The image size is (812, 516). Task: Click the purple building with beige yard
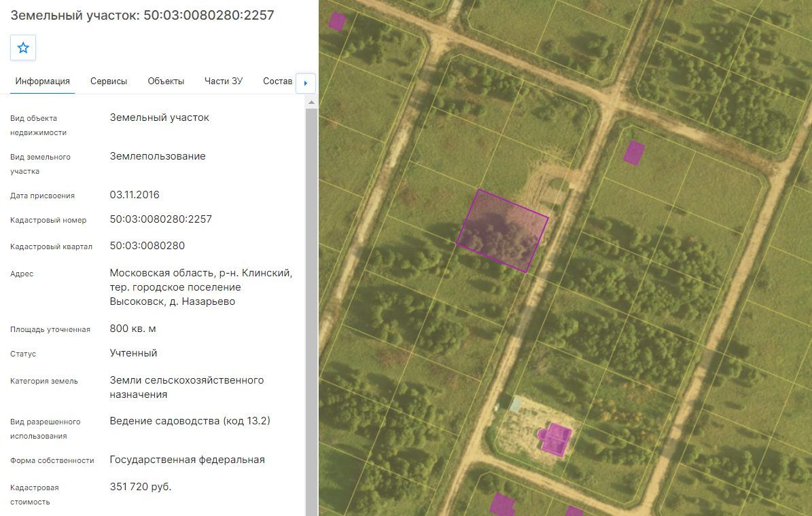pos(554,439)
